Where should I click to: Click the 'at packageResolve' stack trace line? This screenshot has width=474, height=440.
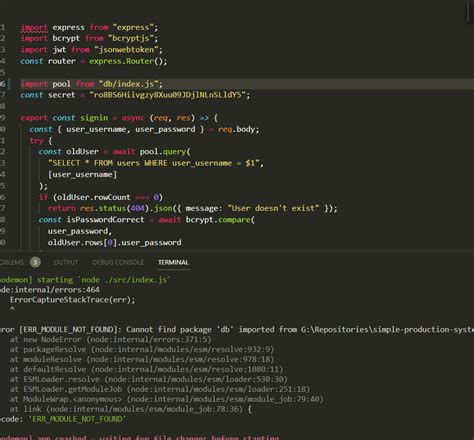pyautogui.click(x=142, y=349)
